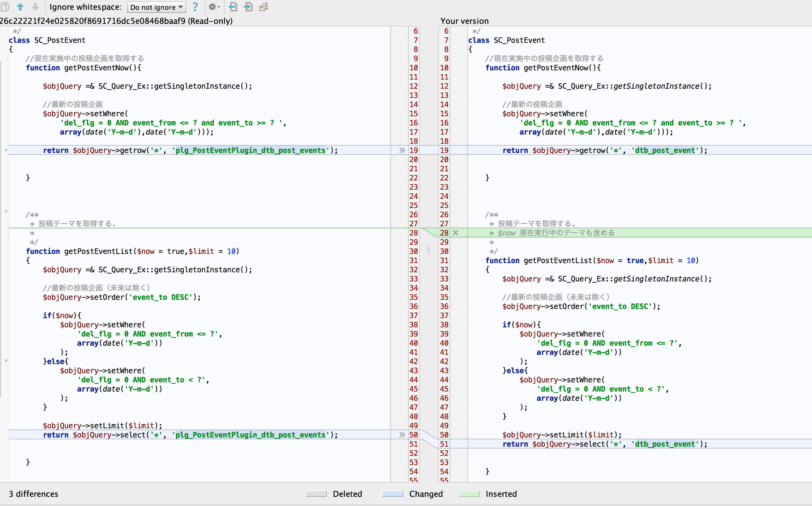The width and height of the screenshot is (812, 506).
Task: Click the center divider drag handle
Action: tap(429, 249)
